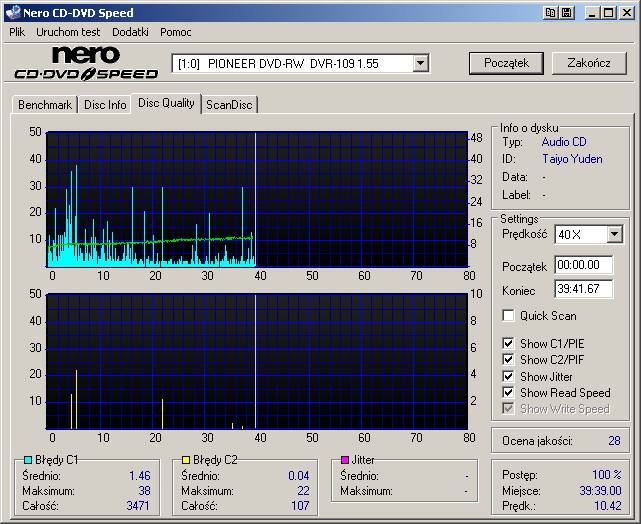Screen dimensions: 641x524
Task: Click the C2 Całość value 107
Action: coord(300,506)
